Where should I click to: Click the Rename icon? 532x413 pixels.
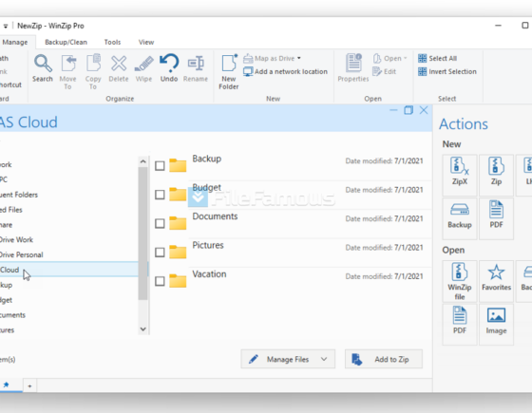196,68
